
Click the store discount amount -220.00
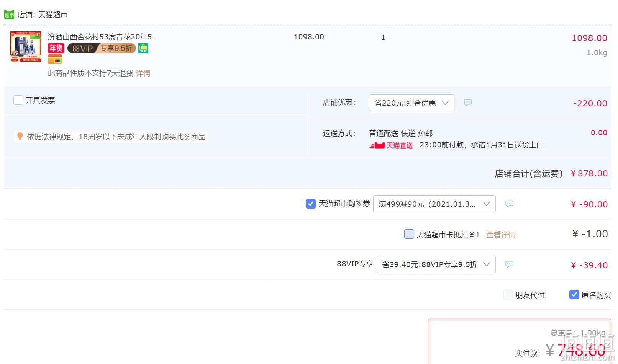[590, 103]
